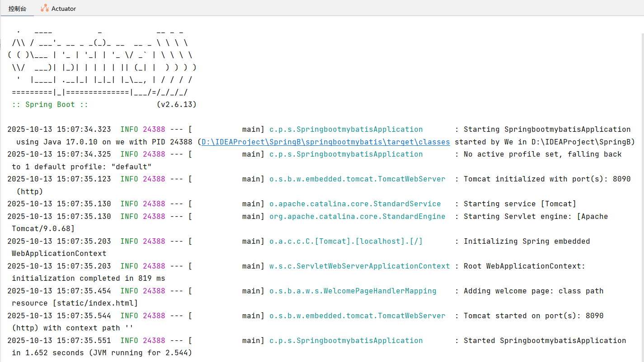Click '(http) with context path' line

(x=73, y=328)
